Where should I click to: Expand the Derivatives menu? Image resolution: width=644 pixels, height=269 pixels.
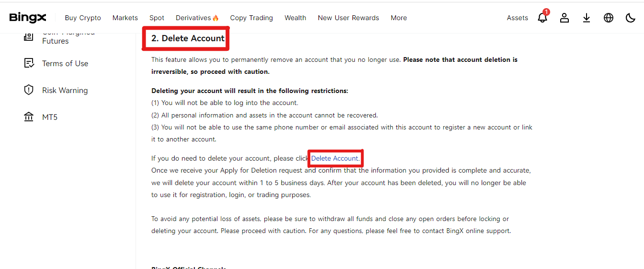(x=197, y=18)
